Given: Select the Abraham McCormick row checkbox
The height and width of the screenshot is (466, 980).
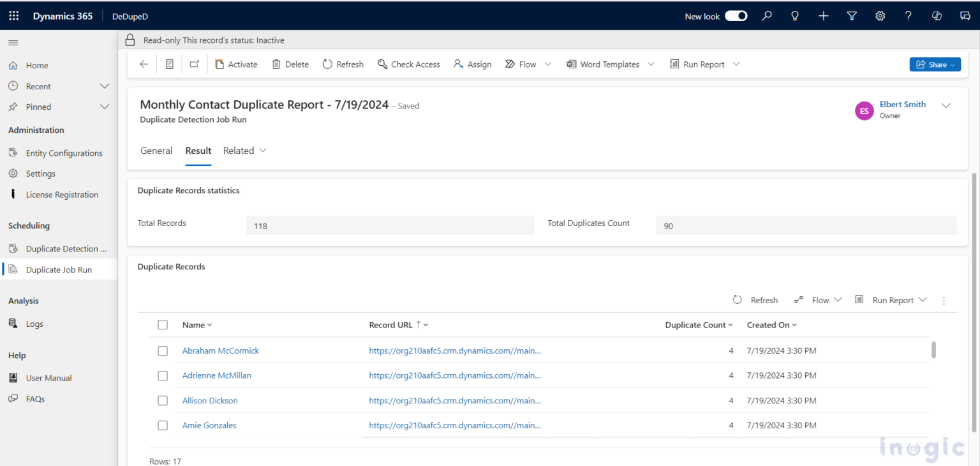Looking at the screenshot, I should pos(163,350).
